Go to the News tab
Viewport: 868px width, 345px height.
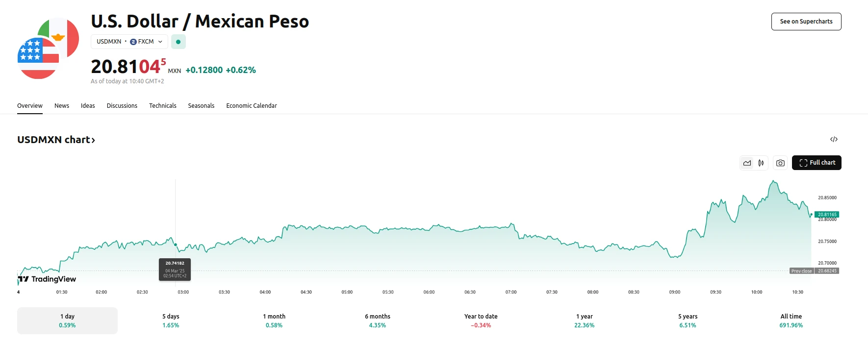tap(62, 106)
